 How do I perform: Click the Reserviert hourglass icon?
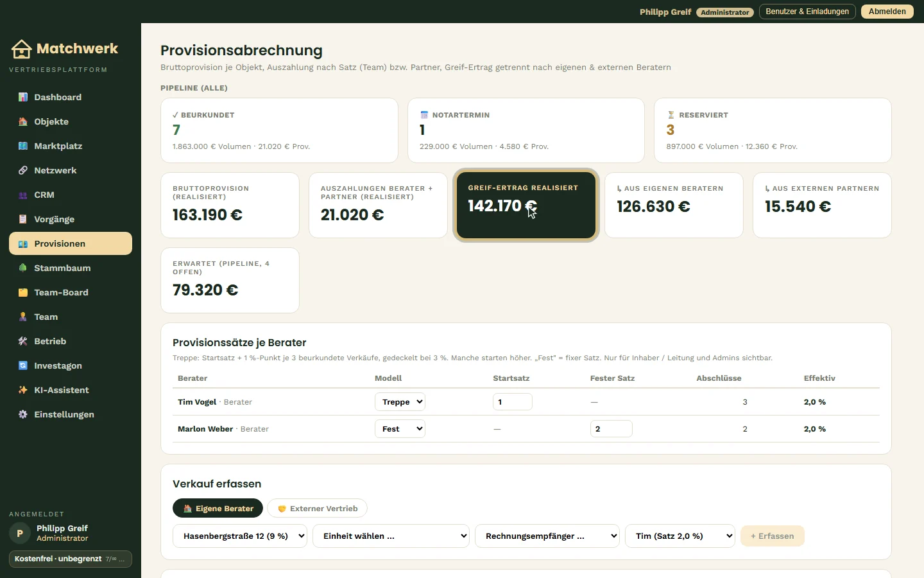click(671, 115)
